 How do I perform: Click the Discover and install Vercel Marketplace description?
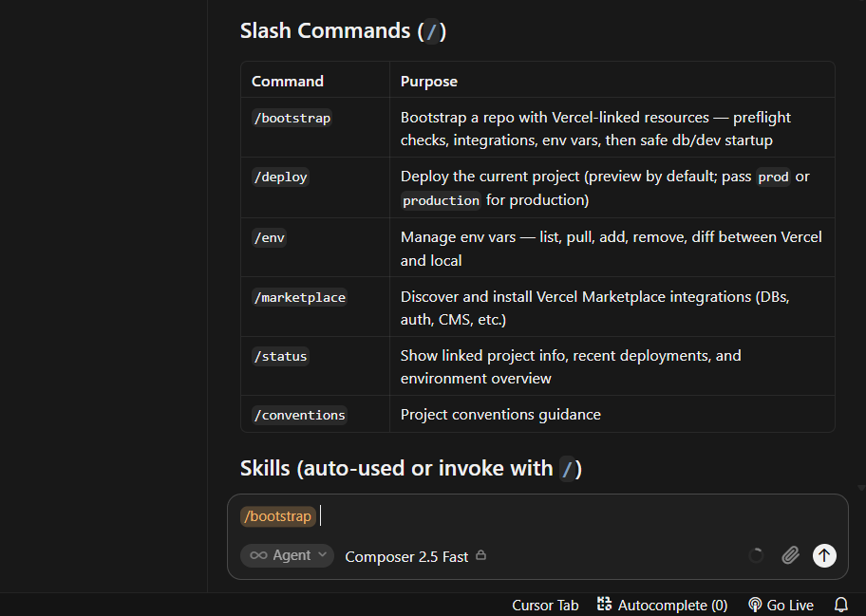tap(594, 308)
